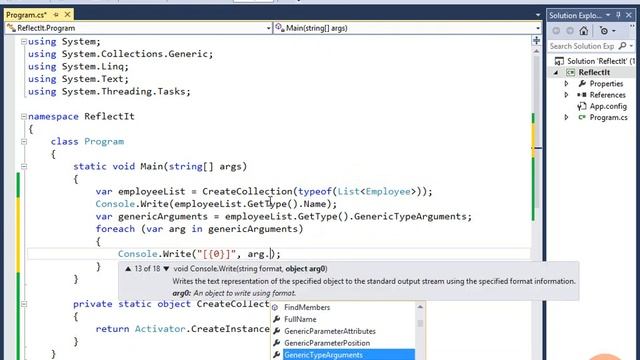
Task: Click the editor split window handle icon
Action: tap(536, 40)
